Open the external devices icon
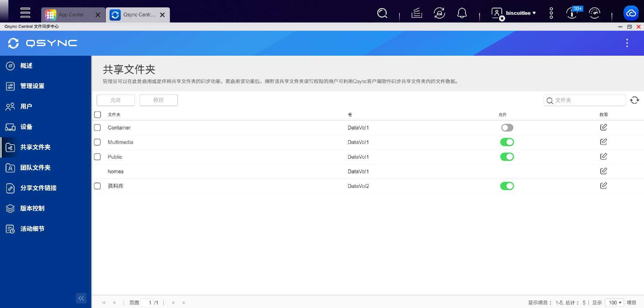Viewport: 644px width, 308px height. click(x=439, y=13)
